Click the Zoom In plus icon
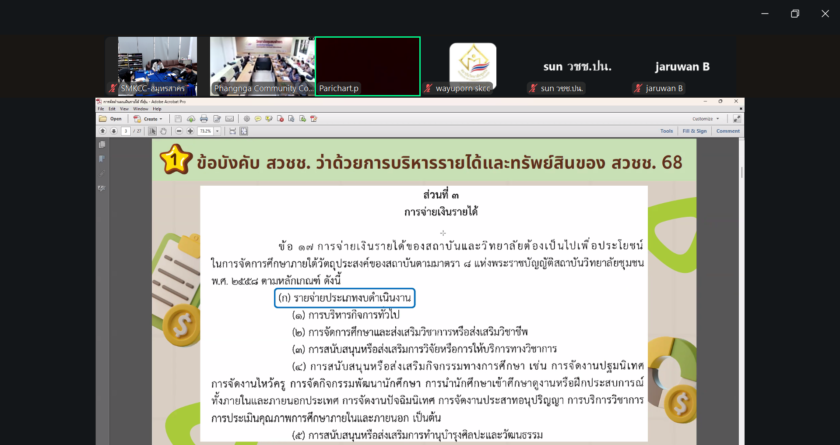This screenshot has width=840, height=445. coord(190,131)
